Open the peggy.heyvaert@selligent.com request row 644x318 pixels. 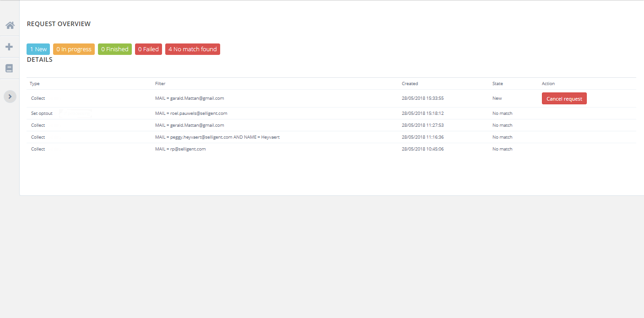(217, 137)
